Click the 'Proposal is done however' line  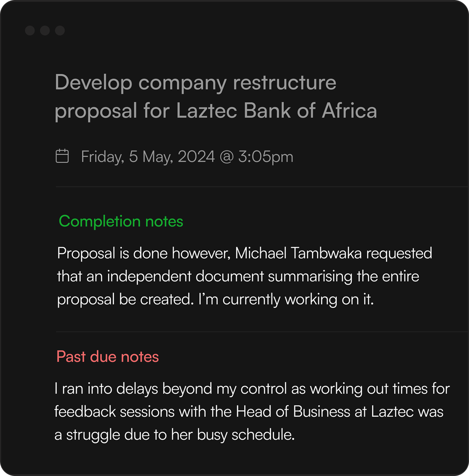pyautogui.click(x=143, y=253)
